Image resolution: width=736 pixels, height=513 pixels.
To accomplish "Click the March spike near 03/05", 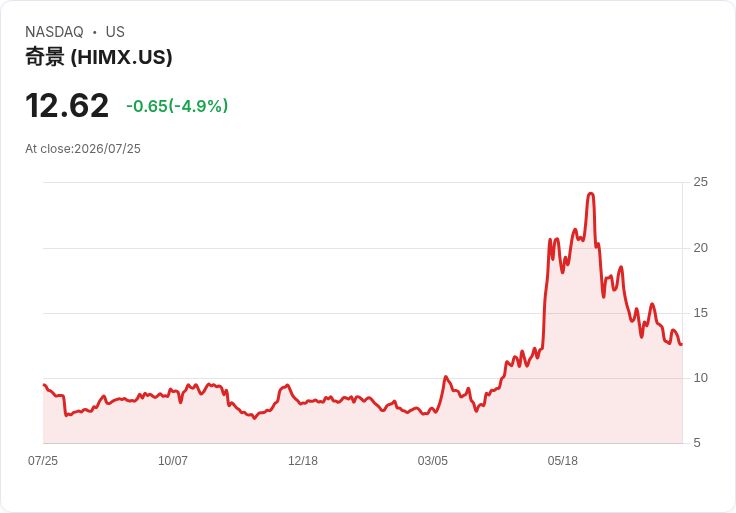I will click(x=446, y=377).
